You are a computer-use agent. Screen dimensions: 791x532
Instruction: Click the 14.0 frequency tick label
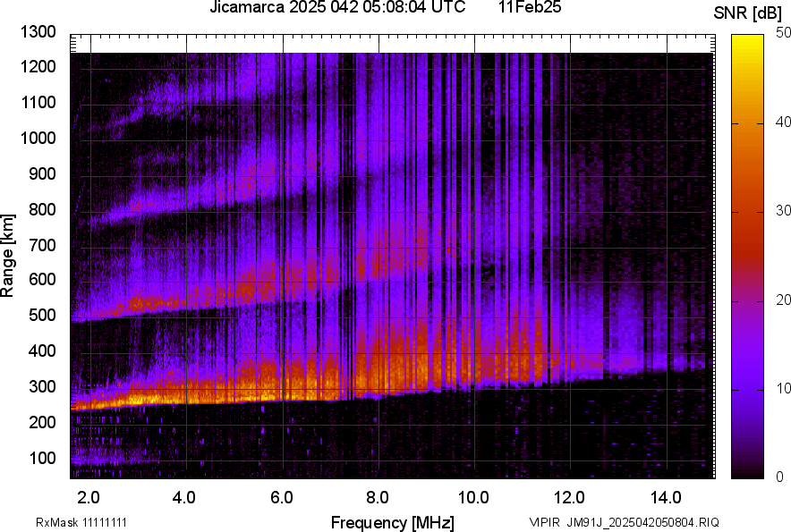pyautogui.click(x=666, y=496)
